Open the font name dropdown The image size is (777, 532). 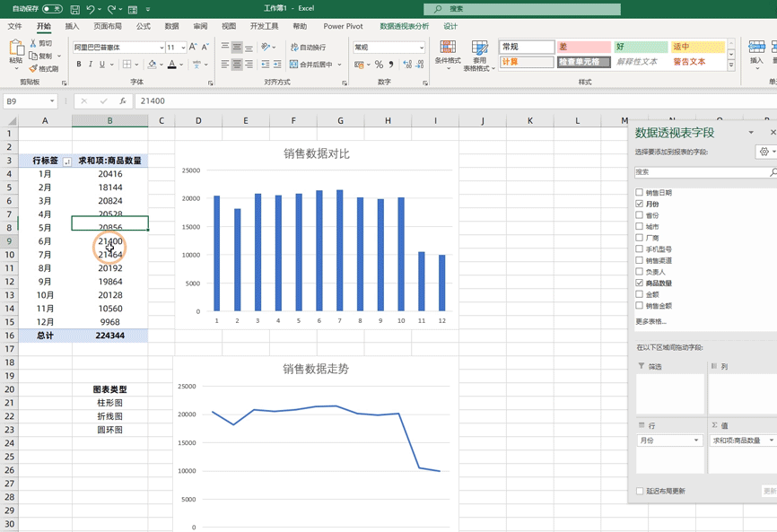(x=162, y=48)
